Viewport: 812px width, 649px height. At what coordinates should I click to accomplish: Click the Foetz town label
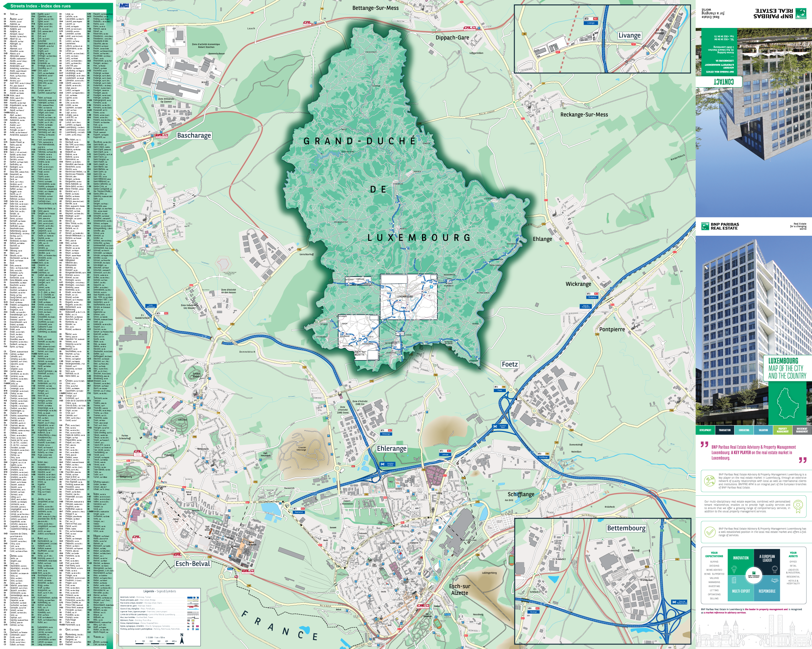pyautogui.click(x=510, y=364)
